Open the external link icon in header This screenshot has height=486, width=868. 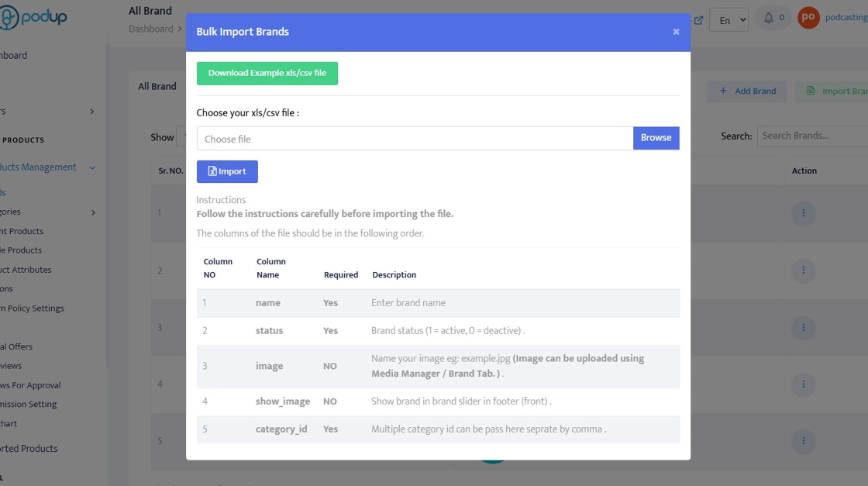698,20
